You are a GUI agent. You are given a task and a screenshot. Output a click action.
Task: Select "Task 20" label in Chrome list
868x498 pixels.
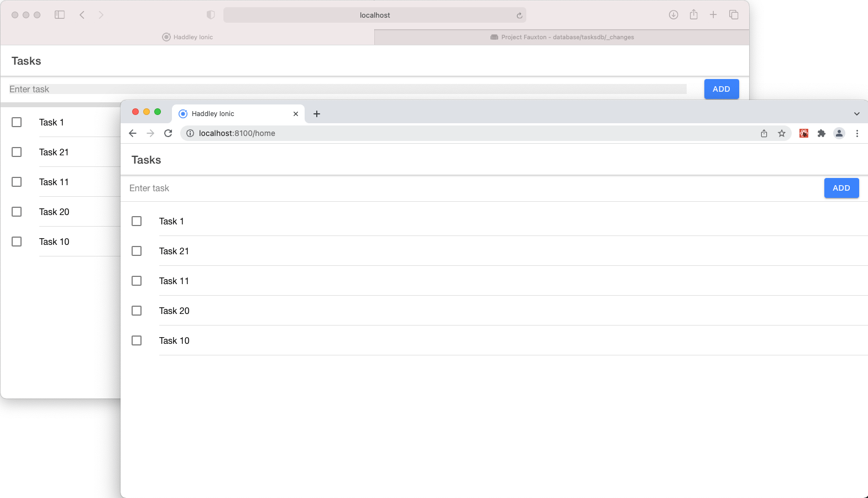[174, 311]
